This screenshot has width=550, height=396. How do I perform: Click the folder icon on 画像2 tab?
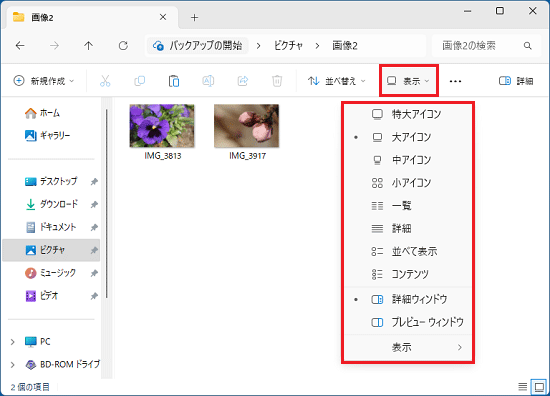coord(18,17)
